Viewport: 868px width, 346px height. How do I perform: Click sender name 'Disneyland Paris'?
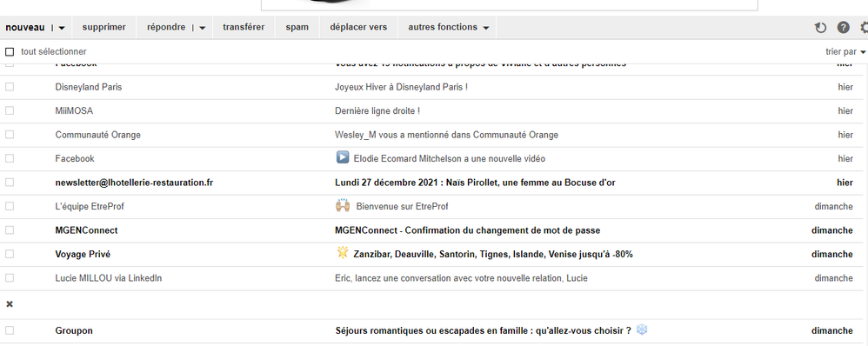pyautogui.click(x=89, y=87)
